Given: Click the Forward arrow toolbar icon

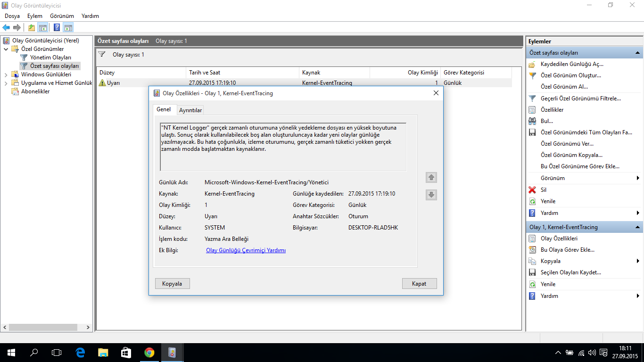Looking at the screenshot, I should point(17,27).
